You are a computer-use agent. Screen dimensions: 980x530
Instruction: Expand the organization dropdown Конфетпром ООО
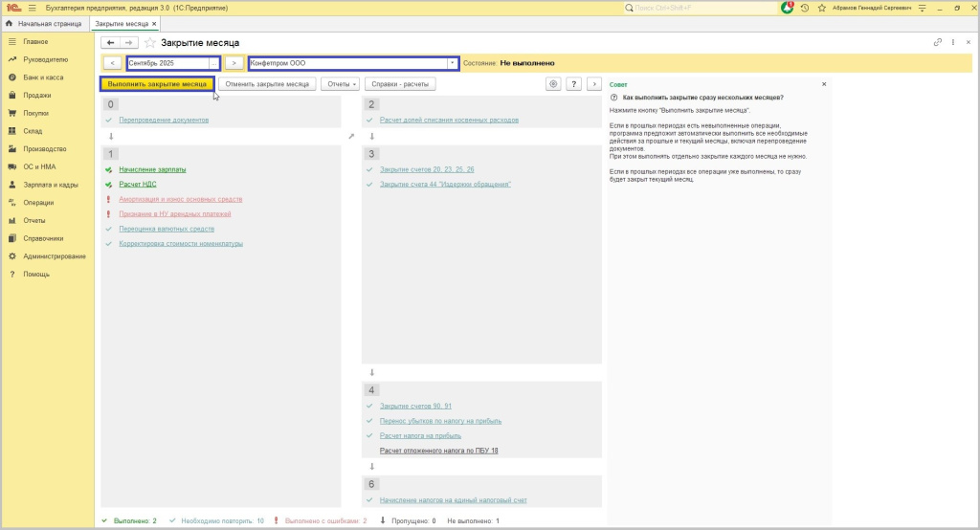452,63
